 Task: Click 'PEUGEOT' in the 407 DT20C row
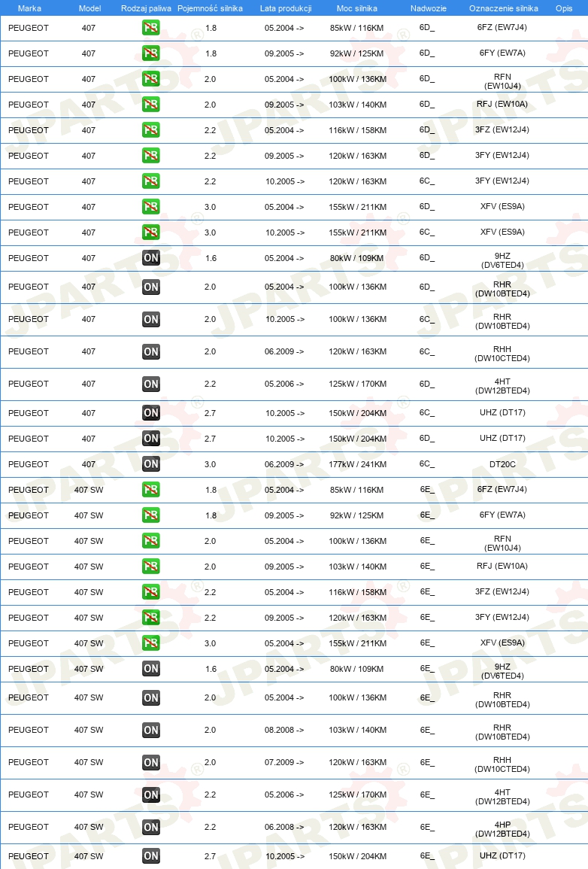point(29,464)
